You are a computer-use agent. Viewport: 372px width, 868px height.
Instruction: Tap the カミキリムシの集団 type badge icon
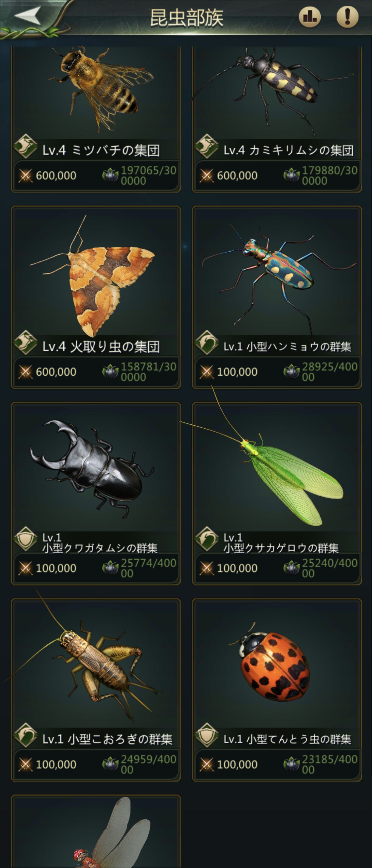207,146
